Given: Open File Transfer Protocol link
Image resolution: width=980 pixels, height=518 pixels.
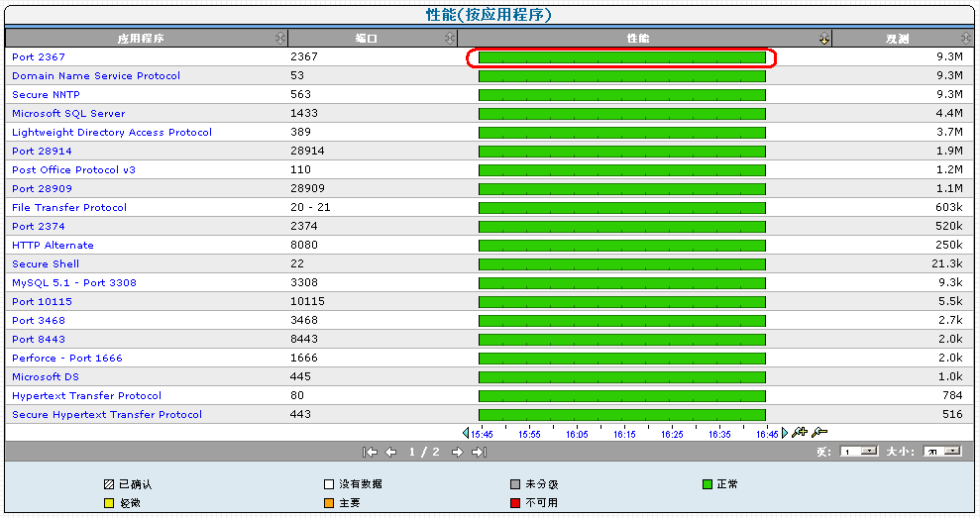Looking at the screenshot, I should [69, 207].
